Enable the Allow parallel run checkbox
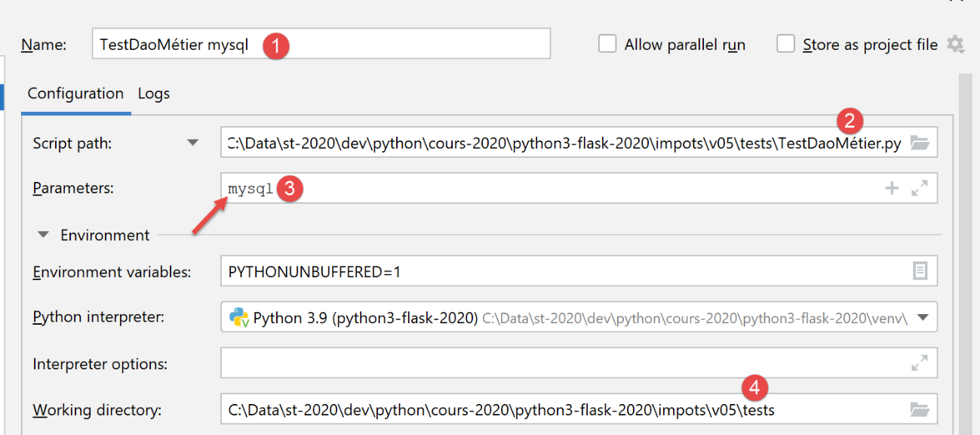Screen dimensions: 980x435 pyautogui.click(x=607, y=44)
